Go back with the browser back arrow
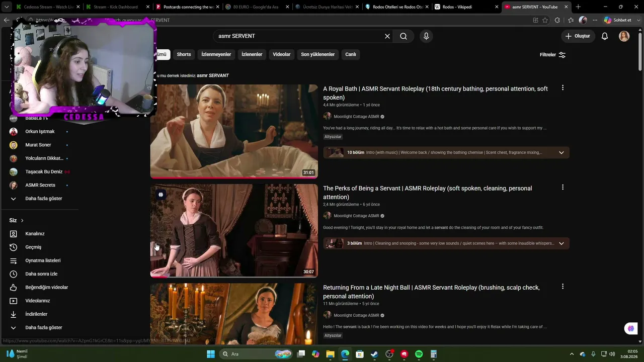 coord(7,20)
